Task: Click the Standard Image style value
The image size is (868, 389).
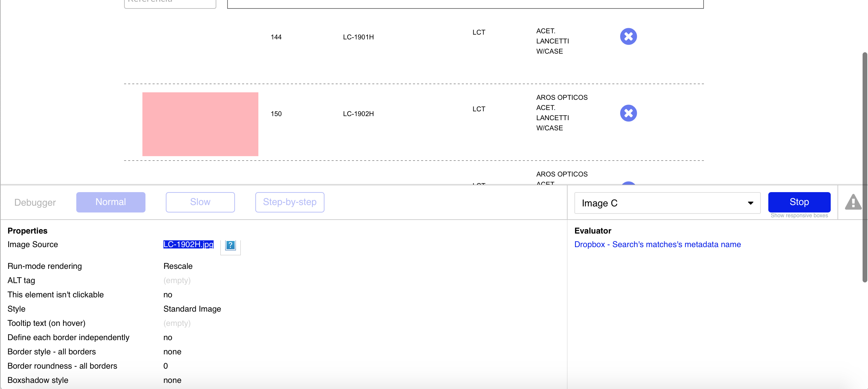Action: [192, 309]
